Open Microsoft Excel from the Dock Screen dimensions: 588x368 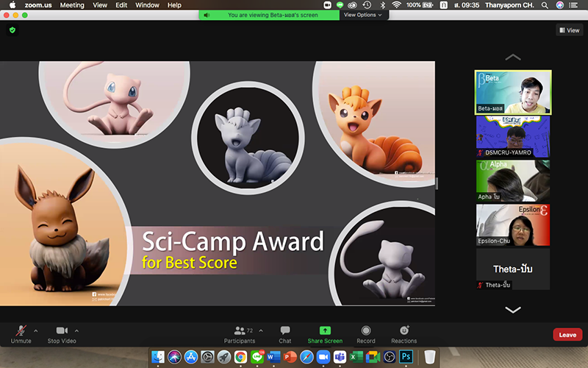[x=356, y=357]
